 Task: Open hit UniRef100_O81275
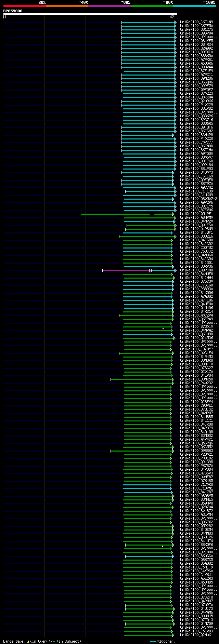(x=196, y=29)
